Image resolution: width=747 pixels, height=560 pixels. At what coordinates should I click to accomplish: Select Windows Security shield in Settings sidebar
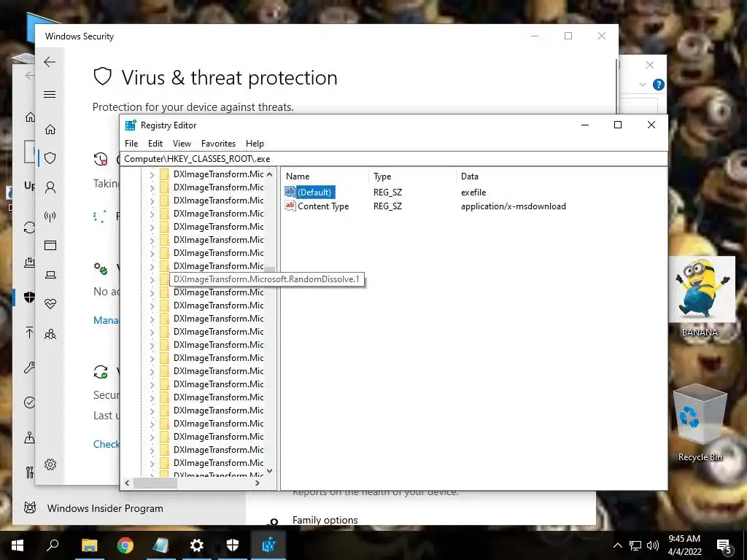click(x=29, y=297)
